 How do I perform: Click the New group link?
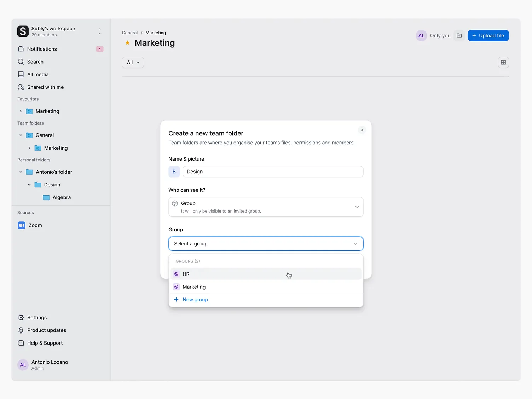pos(195,299)
